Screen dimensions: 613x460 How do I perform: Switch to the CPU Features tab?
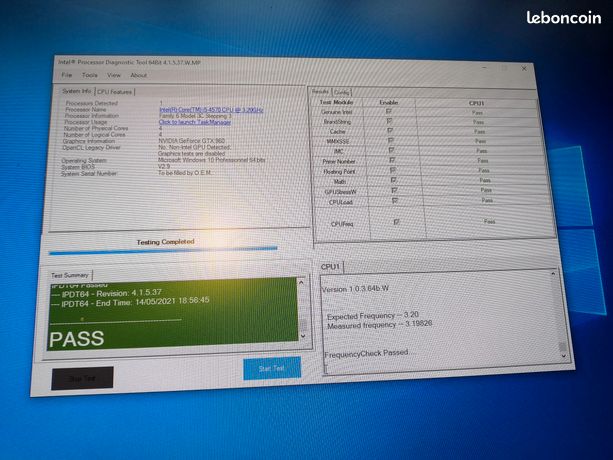[115, 92]
